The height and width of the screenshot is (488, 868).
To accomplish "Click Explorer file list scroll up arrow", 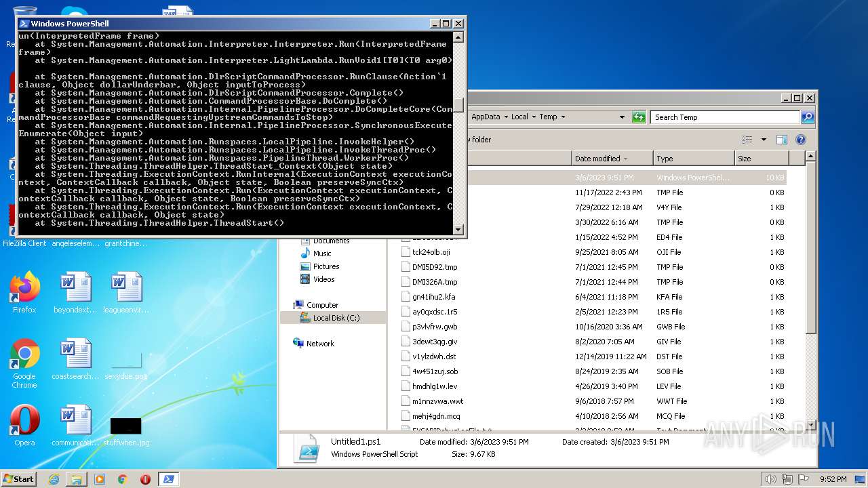I will (811, 157).
